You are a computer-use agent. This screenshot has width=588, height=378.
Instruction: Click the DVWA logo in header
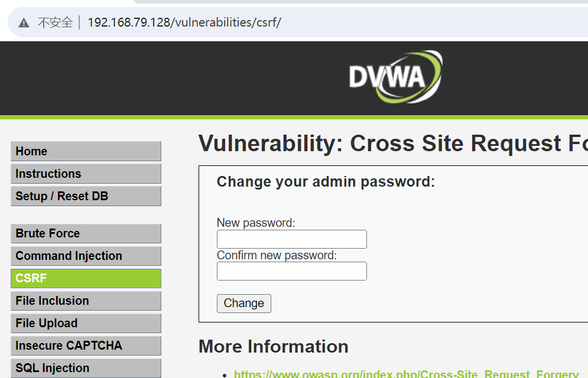click(395, 77)
